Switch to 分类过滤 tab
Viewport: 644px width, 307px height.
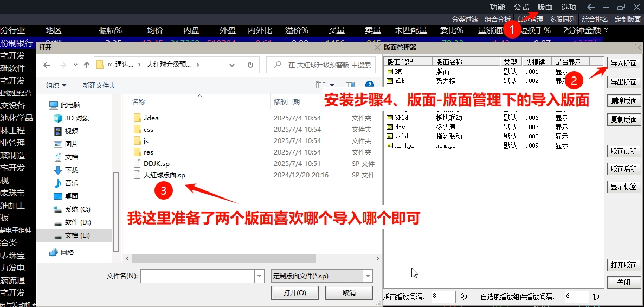[465, 19]
